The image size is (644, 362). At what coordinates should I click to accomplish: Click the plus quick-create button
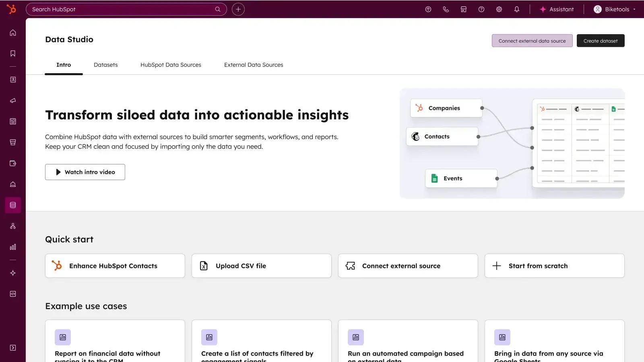[x=238, y=9]
